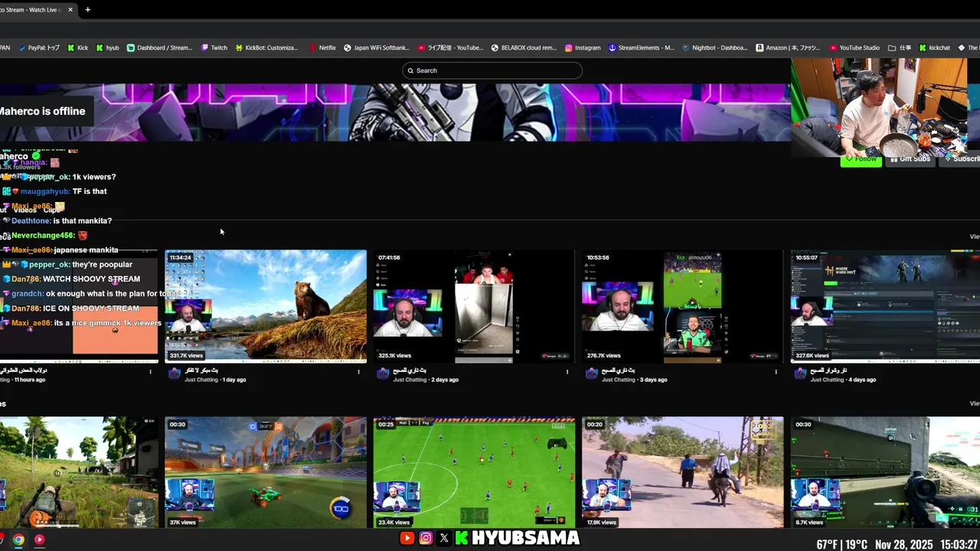Click the pink media player taskbar icon

pos(39,540)
